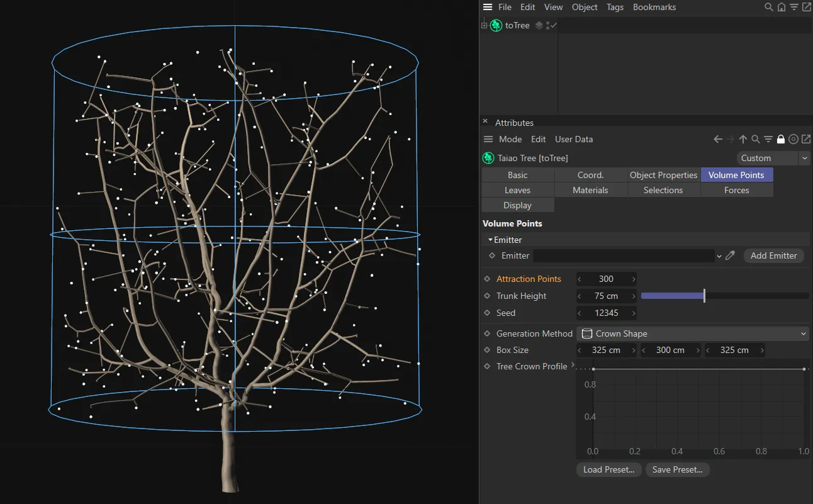
Task: Click the Add Emitter button
Action: [773, 255]
